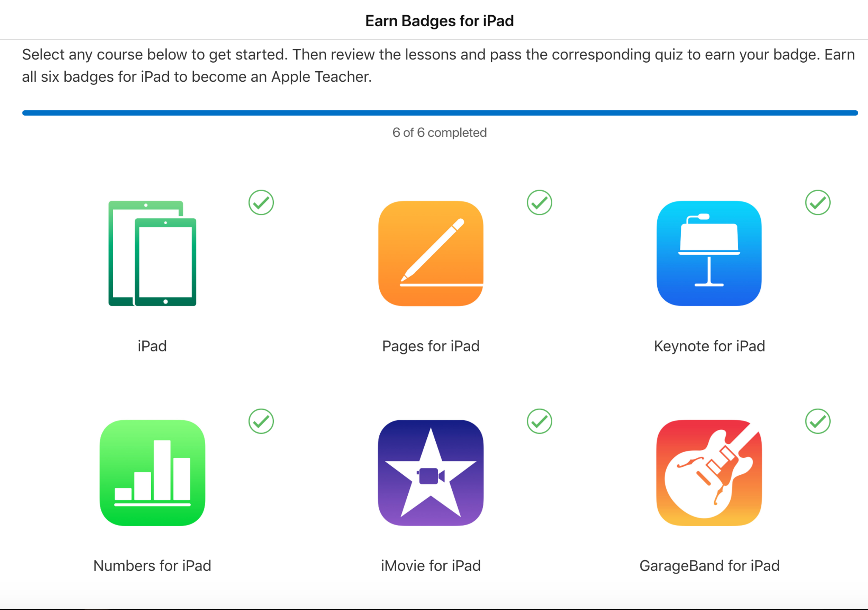
Task: Click the "Keynote for iPad" label
Action: 709,346
